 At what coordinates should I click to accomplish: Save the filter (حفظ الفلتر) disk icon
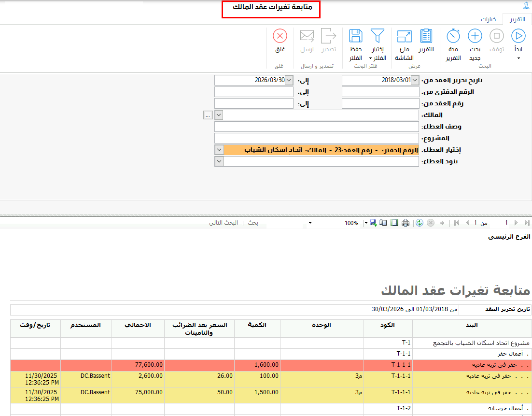click(356, 36)
